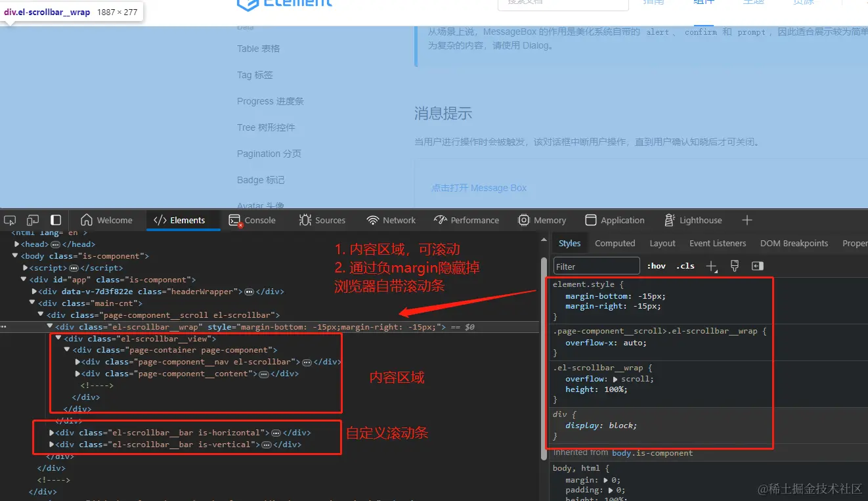
Task: Open the Layout tab in Styles pane
Action: [x=662, y=243]
